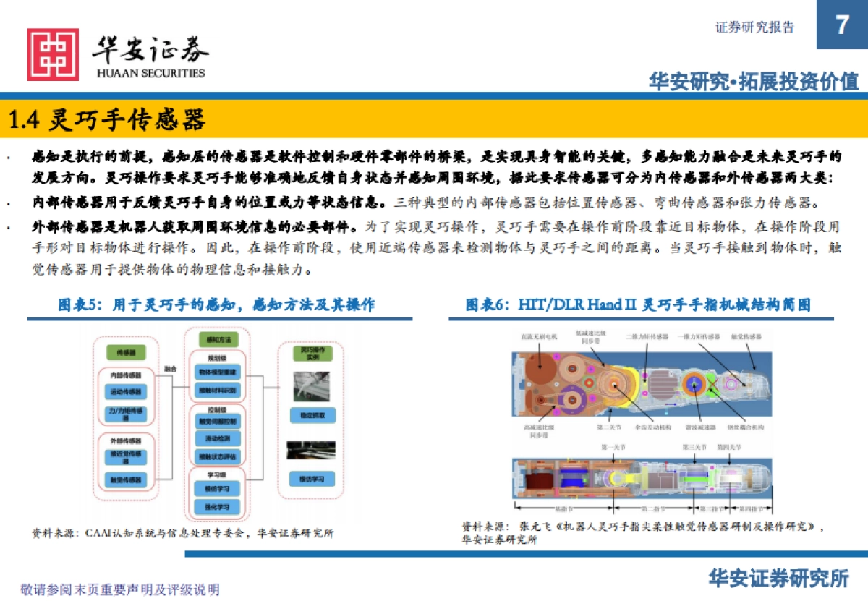Click the blue 运动传感器 box

coord(126,392)
